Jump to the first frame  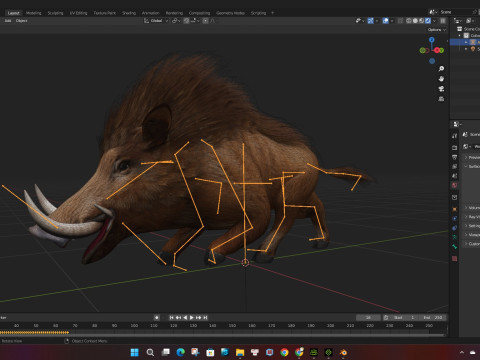click(x=171, y=317)
